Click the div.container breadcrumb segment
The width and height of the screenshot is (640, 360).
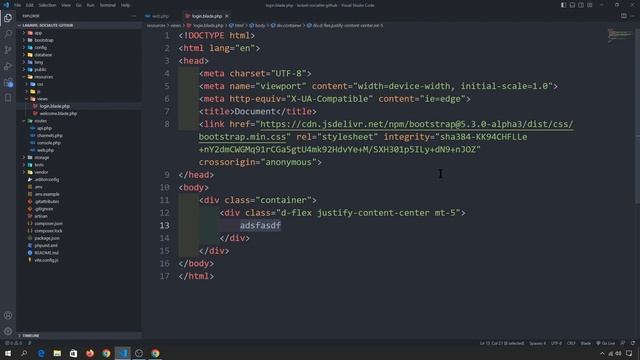click(286, 25)
